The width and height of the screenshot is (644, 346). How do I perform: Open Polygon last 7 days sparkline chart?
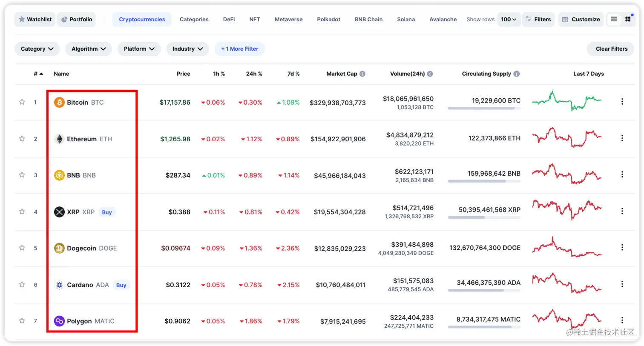click(567, 319)
